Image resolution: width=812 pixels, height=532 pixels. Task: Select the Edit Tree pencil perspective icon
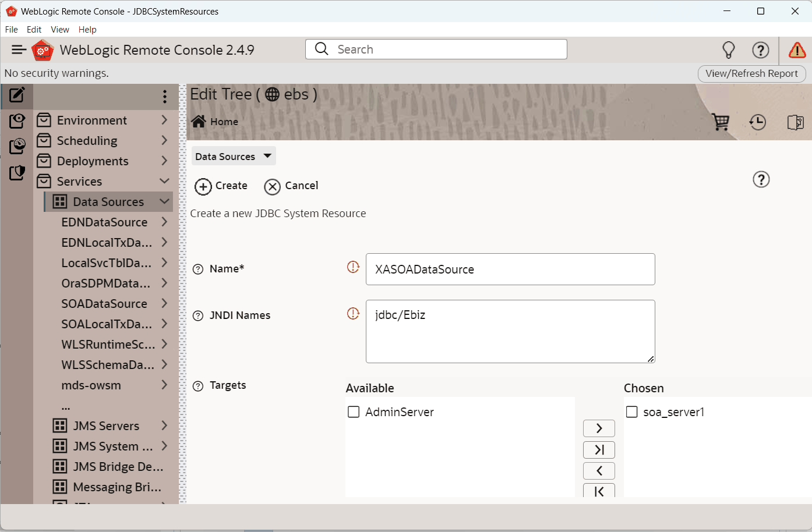tap(17, 95)
